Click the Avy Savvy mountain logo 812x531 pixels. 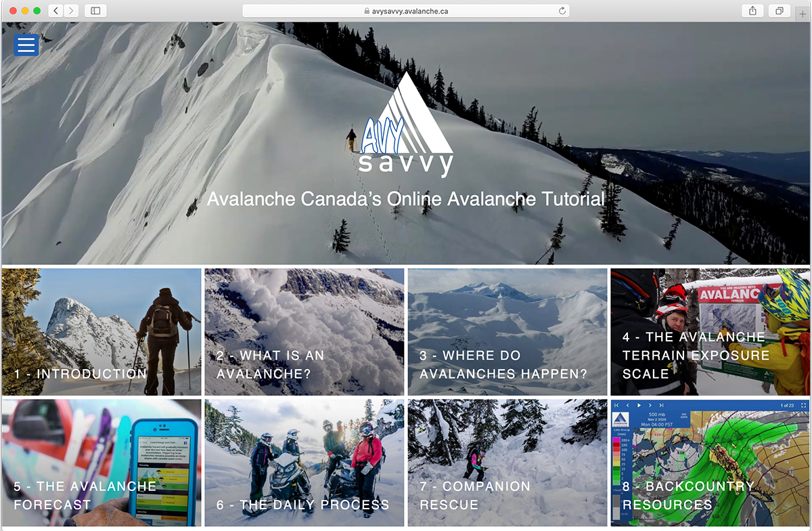click(406, 124)
